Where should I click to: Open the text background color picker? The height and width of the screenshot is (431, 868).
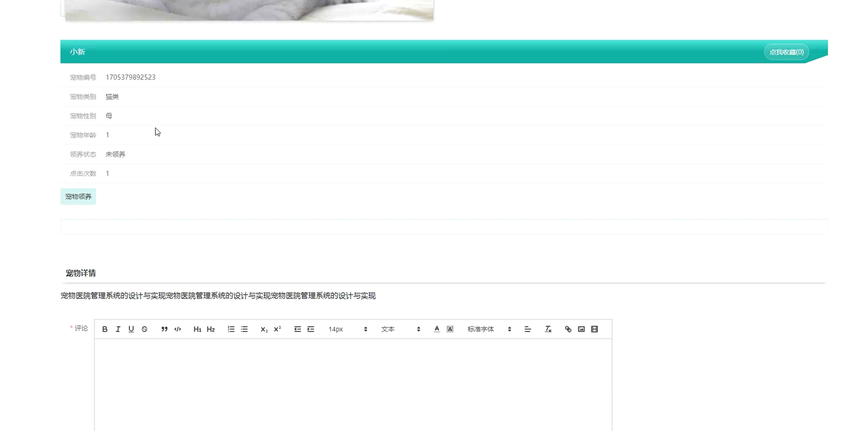click(450, 329)
